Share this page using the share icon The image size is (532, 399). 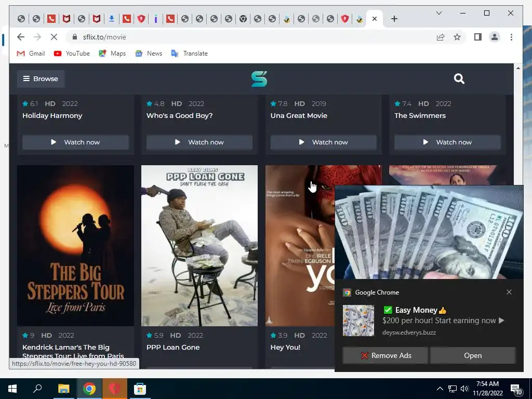pyautogui.click(x=441, y=37)
